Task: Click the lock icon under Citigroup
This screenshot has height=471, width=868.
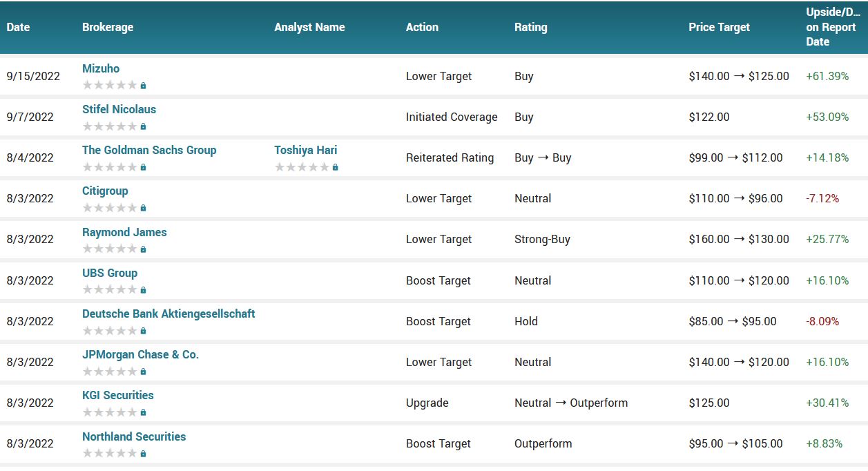Action: tap(143, 208)
